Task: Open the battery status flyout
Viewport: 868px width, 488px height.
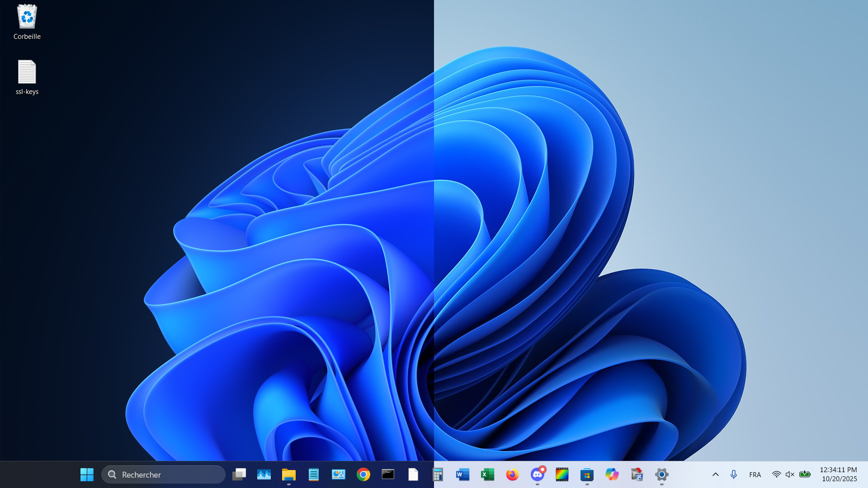Action: 805,474
